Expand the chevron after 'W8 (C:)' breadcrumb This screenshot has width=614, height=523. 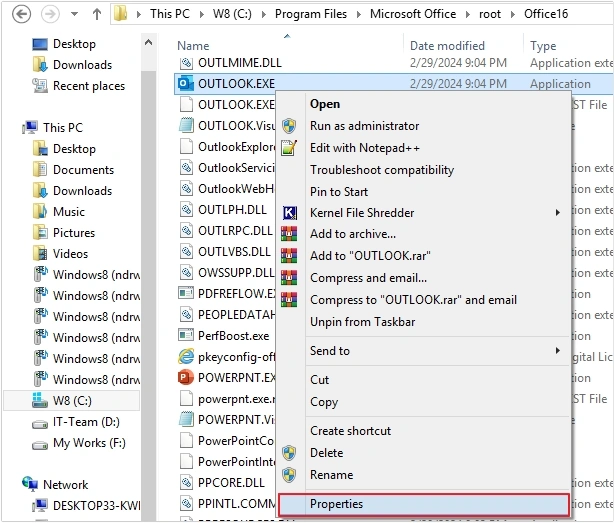pyautogui.click(x=264, y=15)
